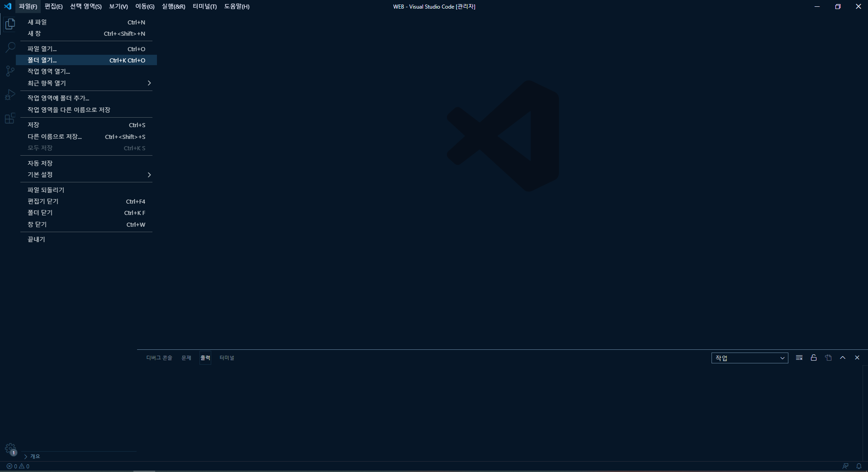Open the 작업 output channel dropdown
This screenshot has width=868, height=472.
pyautogui.click(x=749, y=358)
